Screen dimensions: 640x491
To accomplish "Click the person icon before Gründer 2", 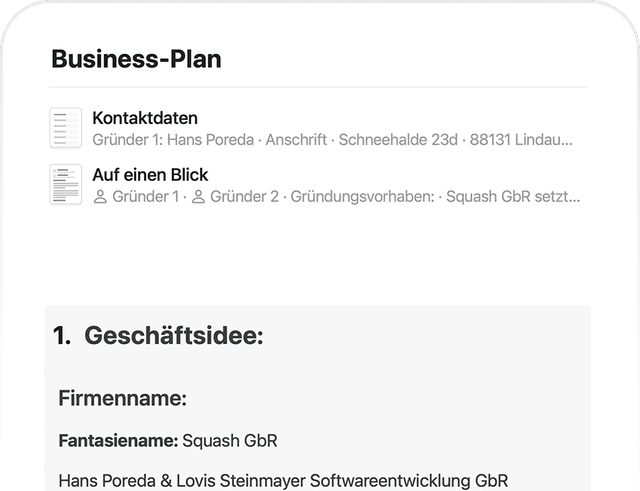I will click(x=198, y=197).
